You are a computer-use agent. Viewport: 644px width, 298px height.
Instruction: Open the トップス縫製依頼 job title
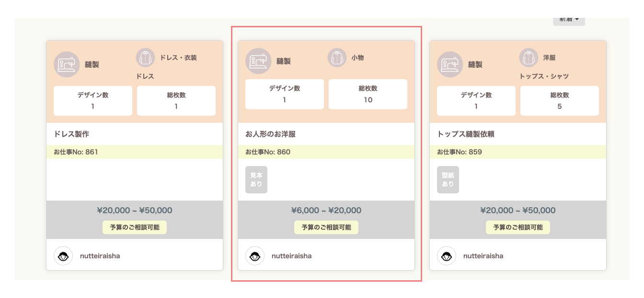[465, 134]
